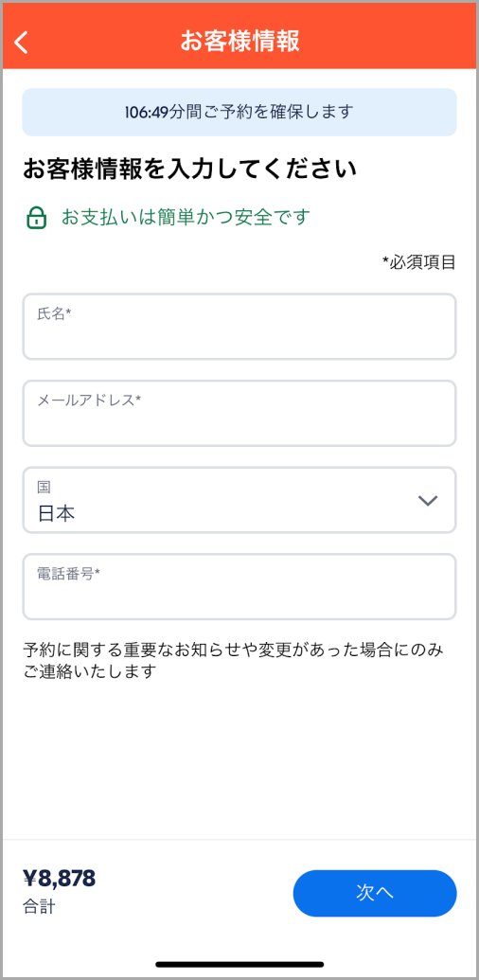This screenshot has width=479, height=980.
Task: Click the blue 次へ button
Action: (x=375, y=893)
